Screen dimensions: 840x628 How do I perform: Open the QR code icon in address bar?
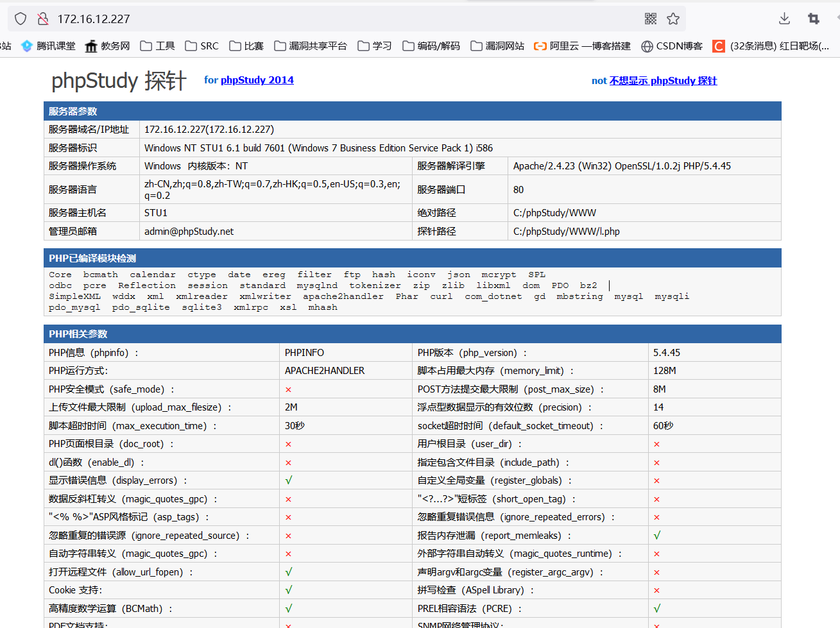pos(651,19)
